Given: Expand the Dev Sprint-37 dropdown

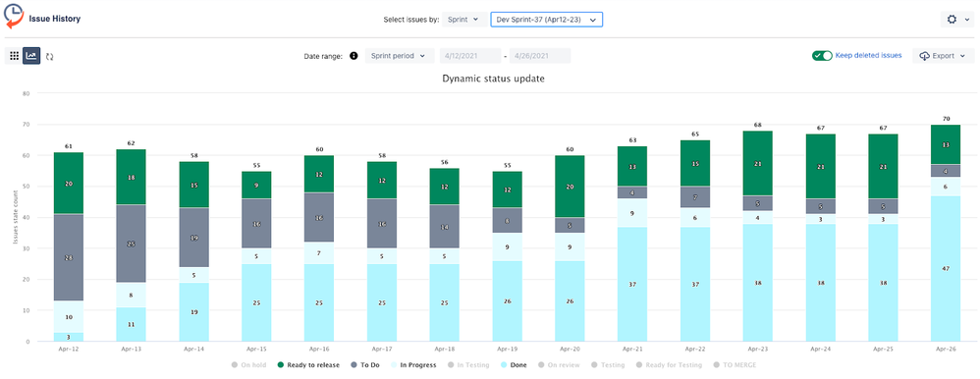Looking at the screenshot, I should pos(546,20).
